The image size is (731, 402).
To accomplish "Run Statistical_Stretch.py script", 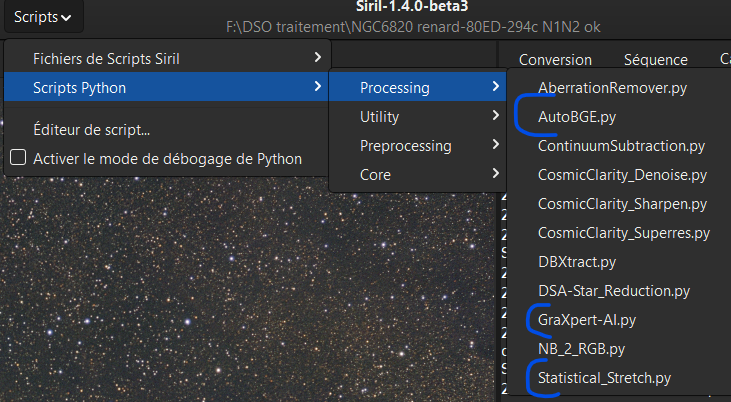I will click(x=604, y=379).
